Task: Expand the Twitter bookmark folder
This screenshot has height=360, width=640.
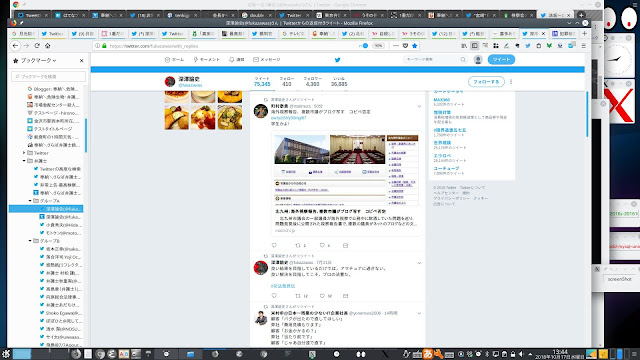Action: click(x=24, y=153)
